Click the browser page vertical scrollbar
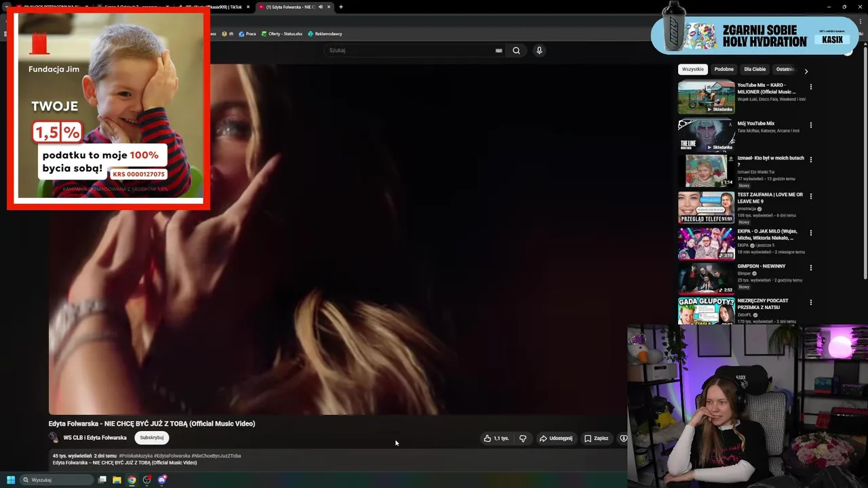The image size is (868, 488). click(x=866, y=163)
